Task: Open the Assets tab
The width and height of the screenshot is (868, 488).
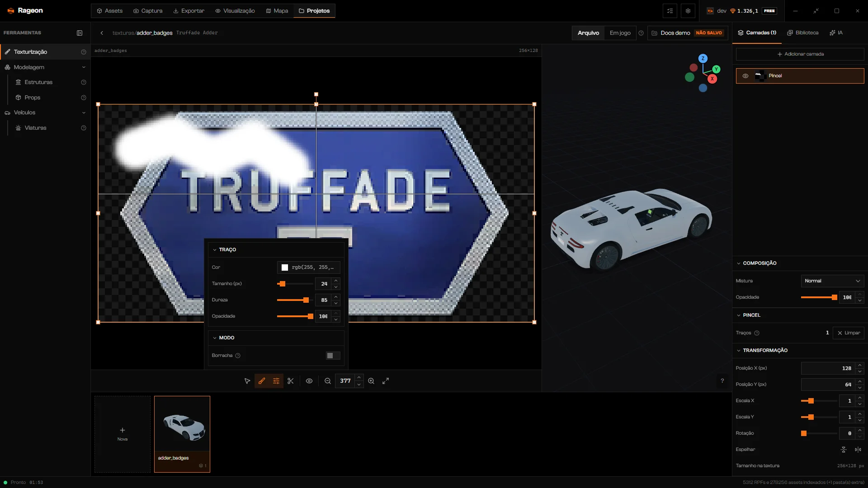Action: 110,11
